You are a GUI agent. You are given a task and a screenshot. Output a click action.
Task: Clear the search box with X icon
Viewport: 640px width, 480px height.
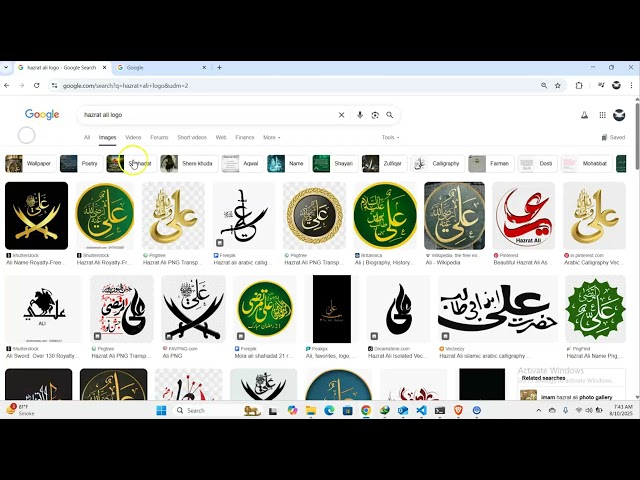pyautogui.click(x=342, y=115)
